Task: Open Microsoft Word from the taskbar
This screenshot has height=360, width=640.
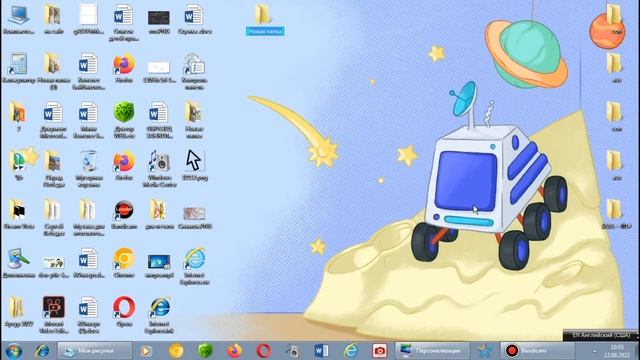Action: click(x=321, y=351)
